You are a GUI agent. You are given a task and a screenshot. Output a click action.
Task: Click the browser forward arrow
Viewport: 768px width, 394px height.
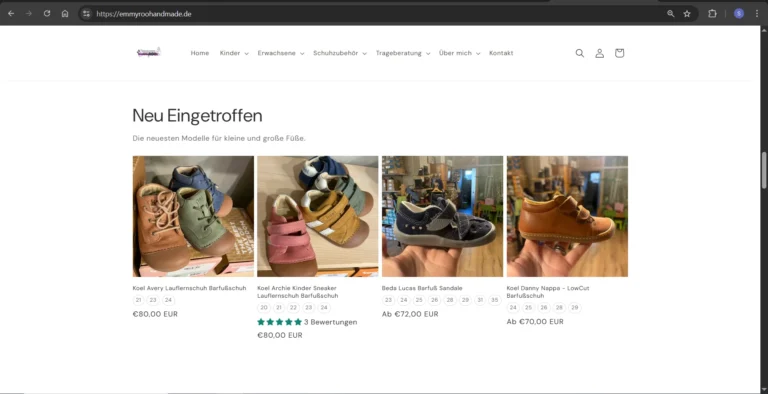[x=29, y=14]
